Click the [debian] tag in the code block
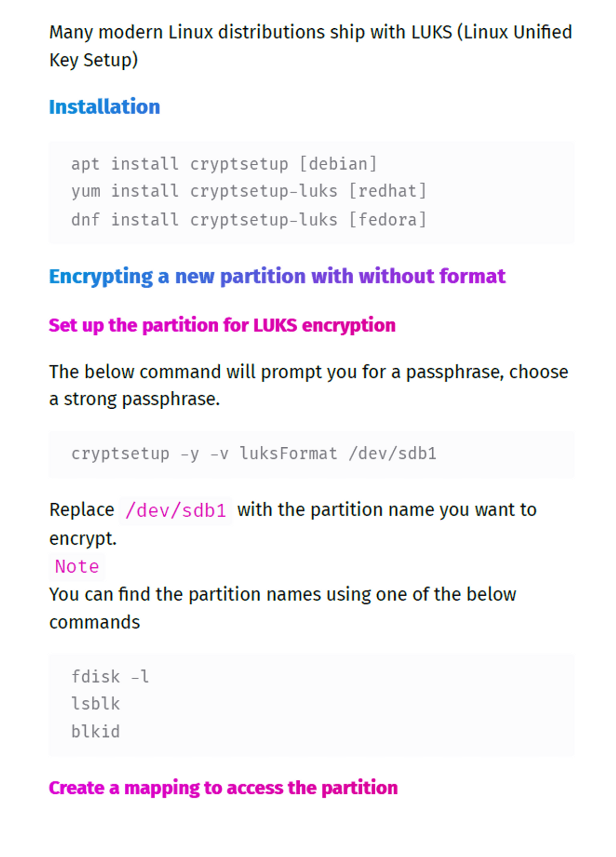The image size is (616, 857). [x=338, y=164]
